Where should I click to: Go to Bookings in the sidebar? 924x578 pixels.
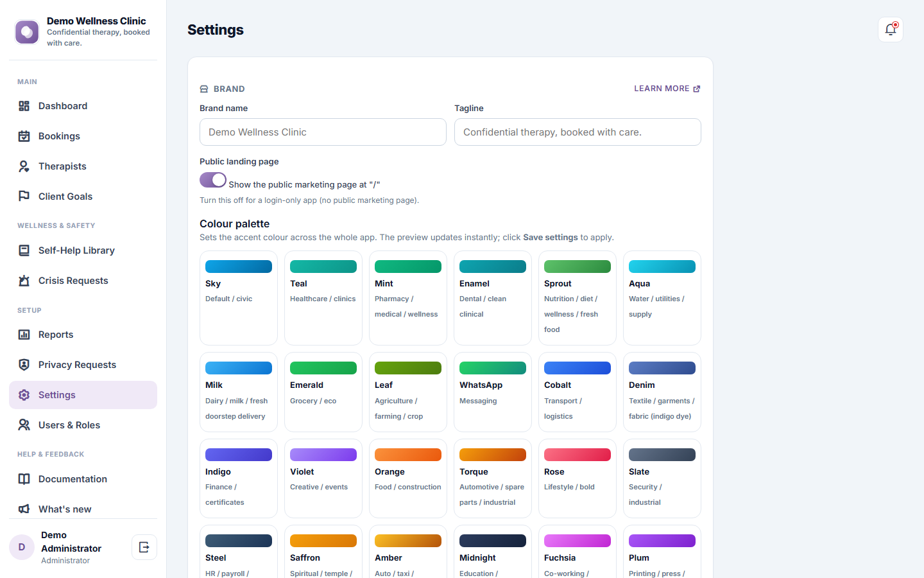click(x=83, y=136)
